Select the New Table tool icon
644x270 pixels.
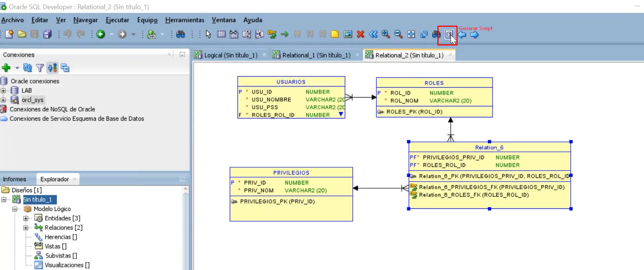tap(221, 34)
